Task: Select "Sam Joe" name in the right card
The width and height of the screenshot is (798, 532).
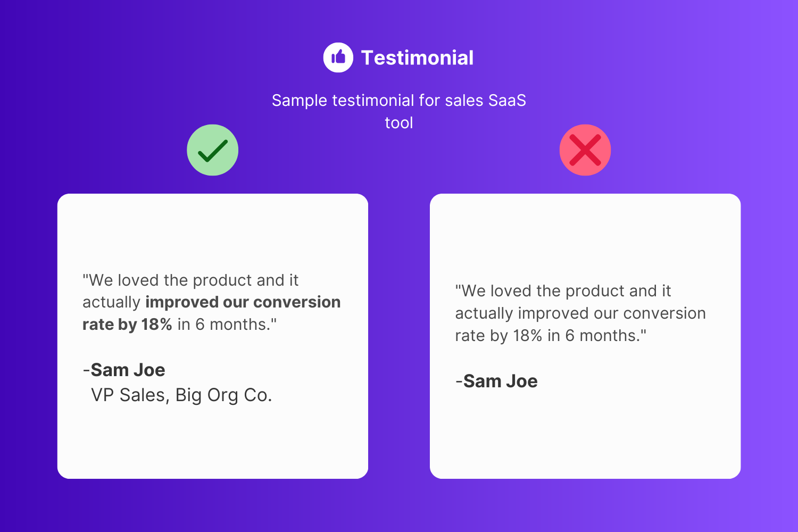Action: [500, 381]
